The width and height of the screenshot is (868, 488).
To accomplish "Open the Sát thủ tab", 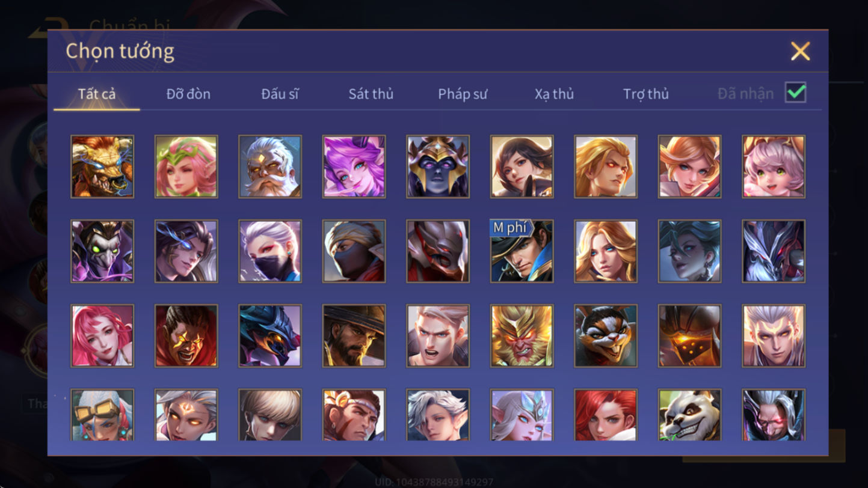I will pyautogui.click(x=371, y=94).
